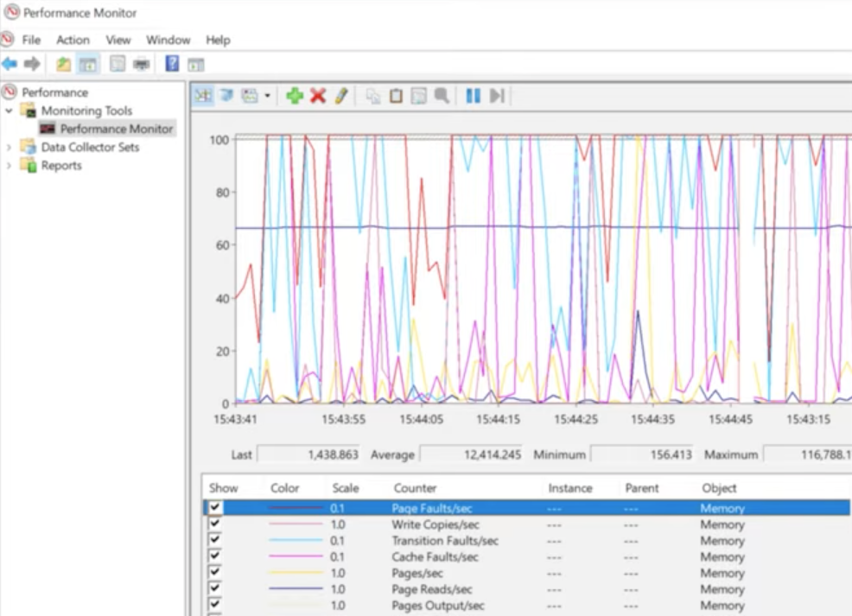Click Performance Monitor title bar icon
The image size is (852, 616).
[11, 12]
